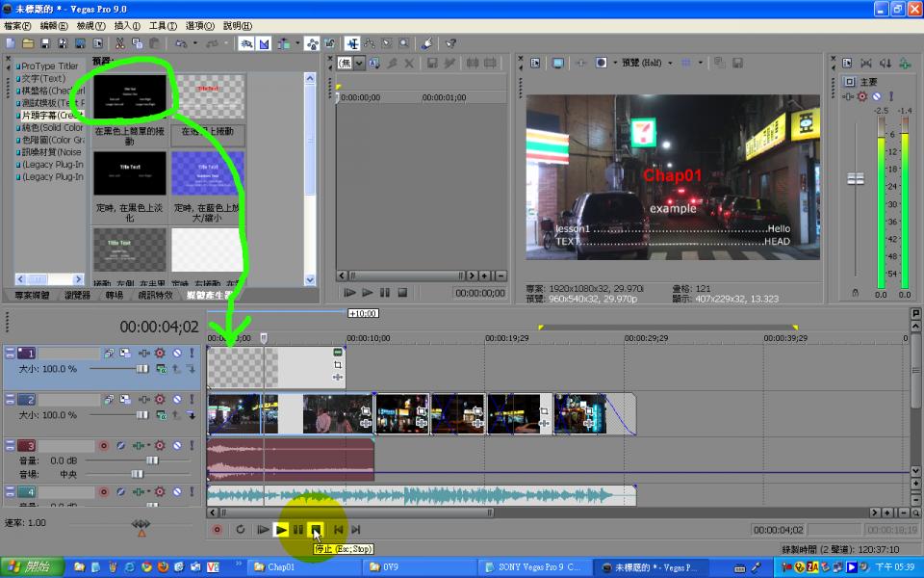Open track 1 Track FX gear icon
The height and width of the screenshot is (578, 924).
(160, 354)
